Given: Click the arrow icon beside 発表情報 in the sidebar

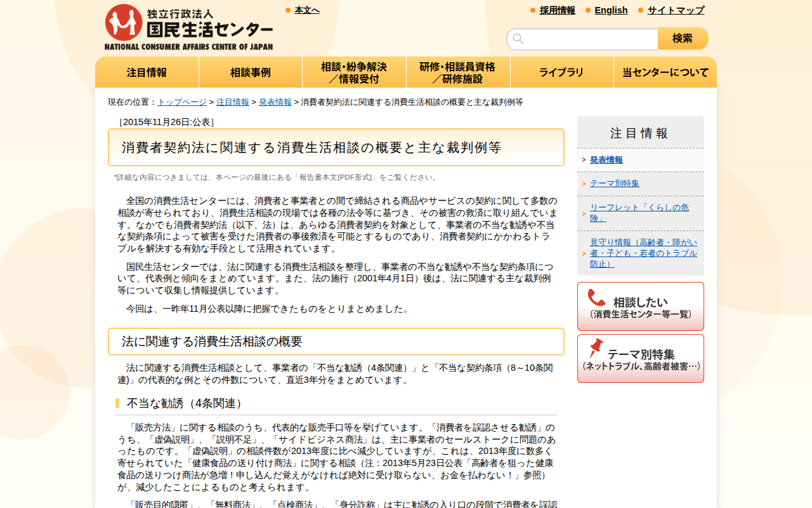Looking at the screenshot, I should 584,160.
